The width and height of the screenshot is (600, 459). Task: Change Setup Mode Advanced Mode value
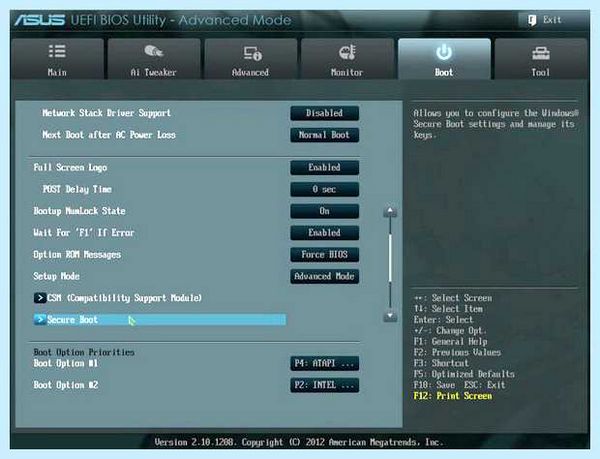[x=324, y=276]
